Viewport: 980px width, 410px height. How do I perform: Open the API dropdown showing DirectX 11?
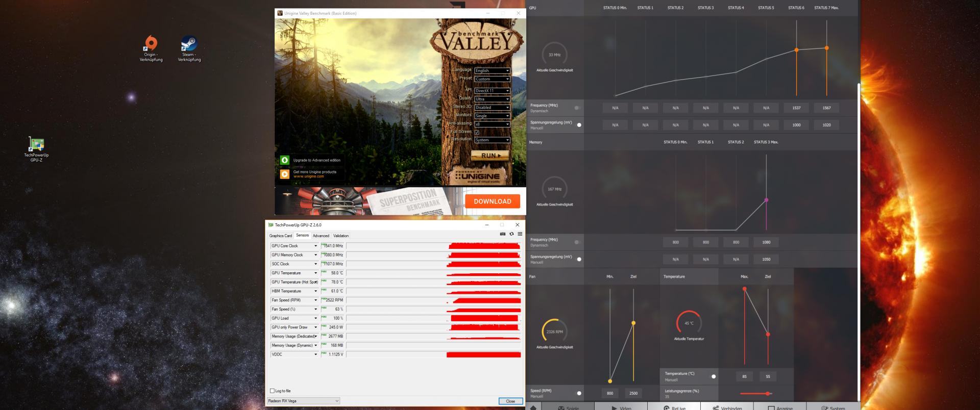(492, 91)
